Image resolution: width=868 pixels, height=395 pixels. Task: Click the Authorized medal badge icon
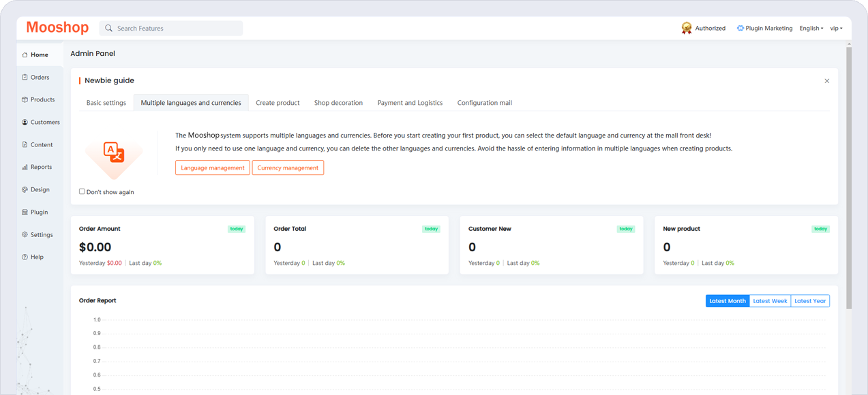point(687,28)
